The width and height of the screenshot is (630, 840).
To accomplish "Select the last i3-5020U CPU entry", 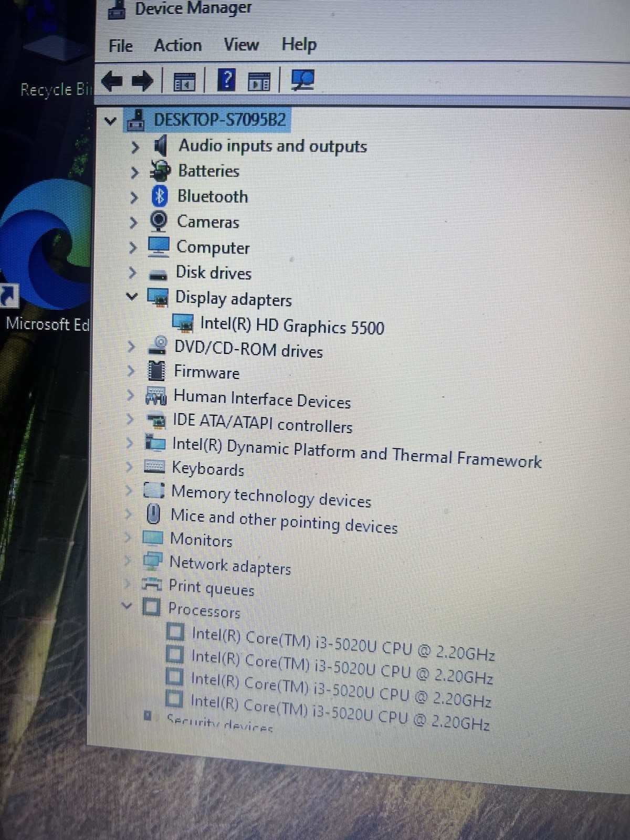I will pos(340,711).
